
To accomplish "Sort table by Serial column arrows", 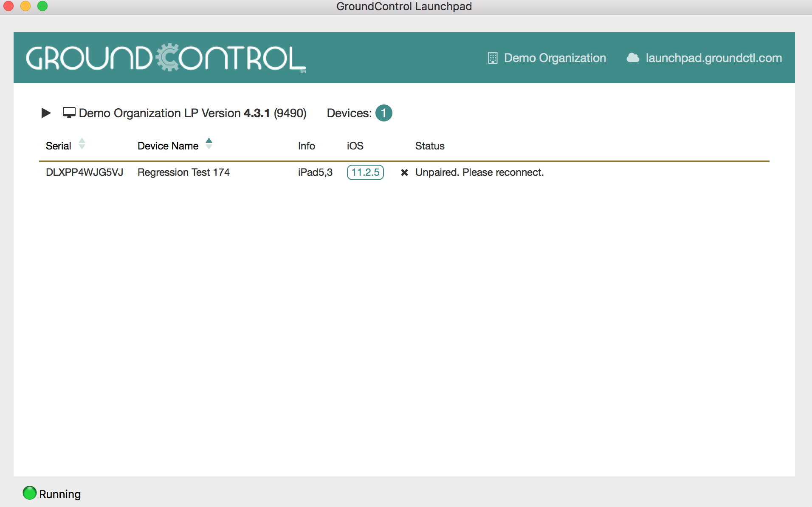I will (x=82, y=144).
